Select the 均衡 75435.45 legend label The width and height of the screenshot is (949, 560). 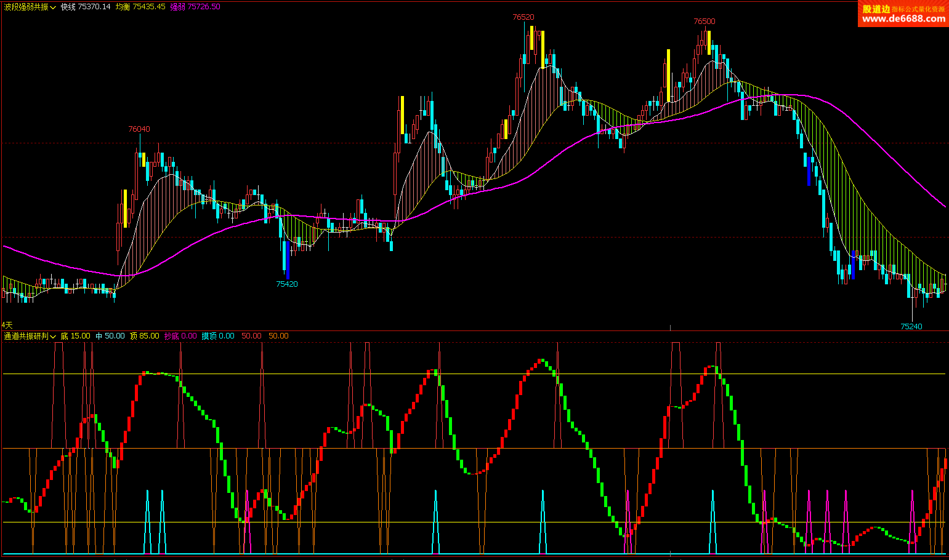[140, 7]
